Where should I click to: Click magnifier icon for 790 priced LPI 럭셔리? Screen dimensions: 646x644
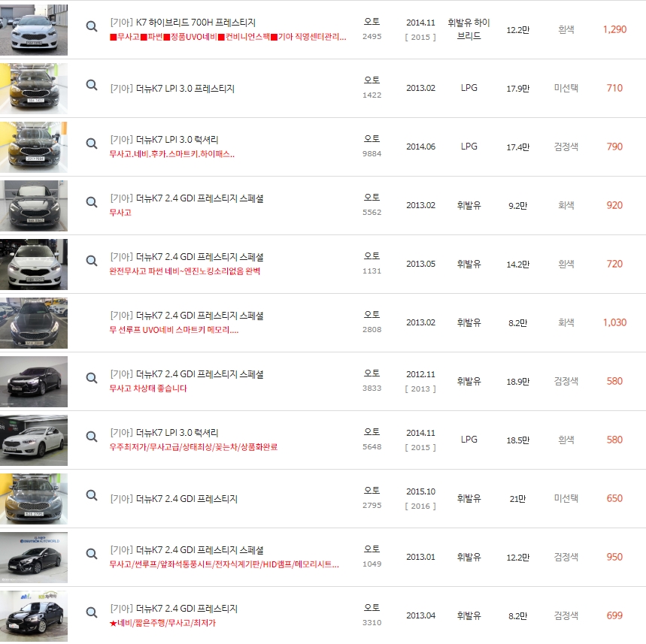click(x=92, y=144)
